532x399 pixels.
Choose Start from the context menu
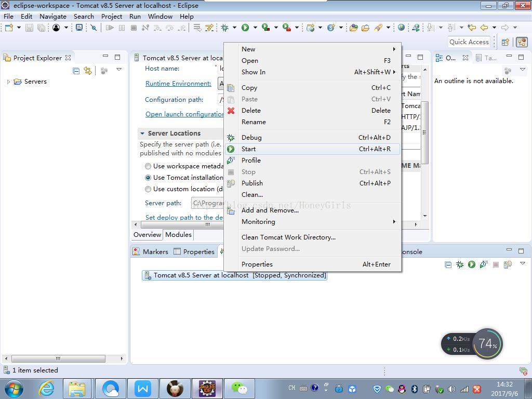(x=312, y=149)
